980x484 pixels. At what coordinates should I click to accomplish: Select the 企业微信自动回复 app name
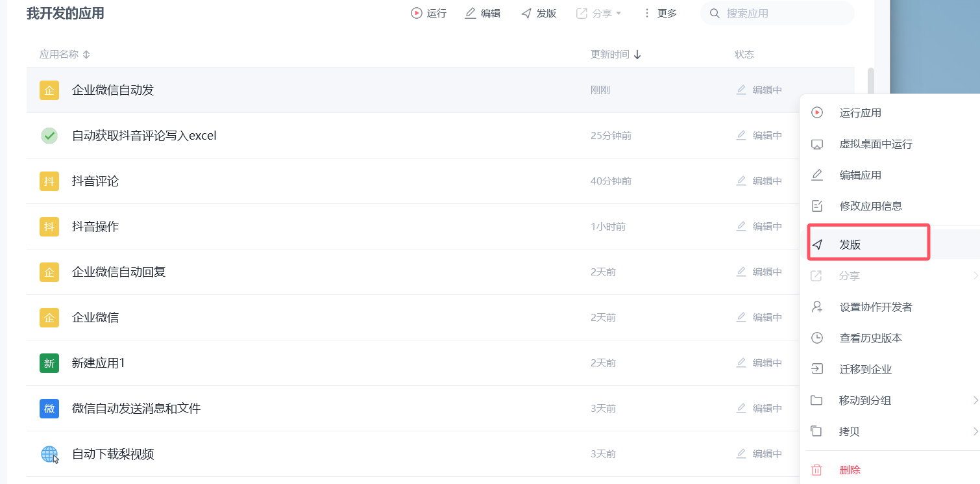(119, 272)
